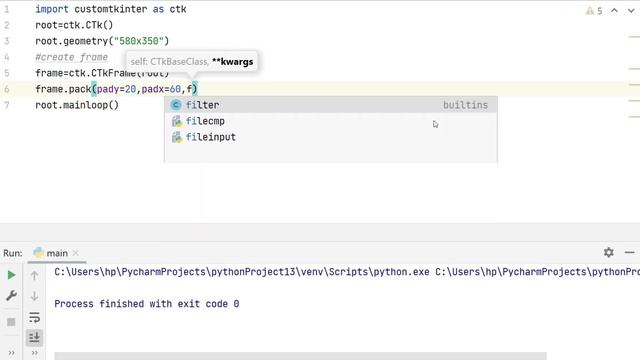Toggle scroll to end in console
Viewport: 640px width, 360px height.
34,337
